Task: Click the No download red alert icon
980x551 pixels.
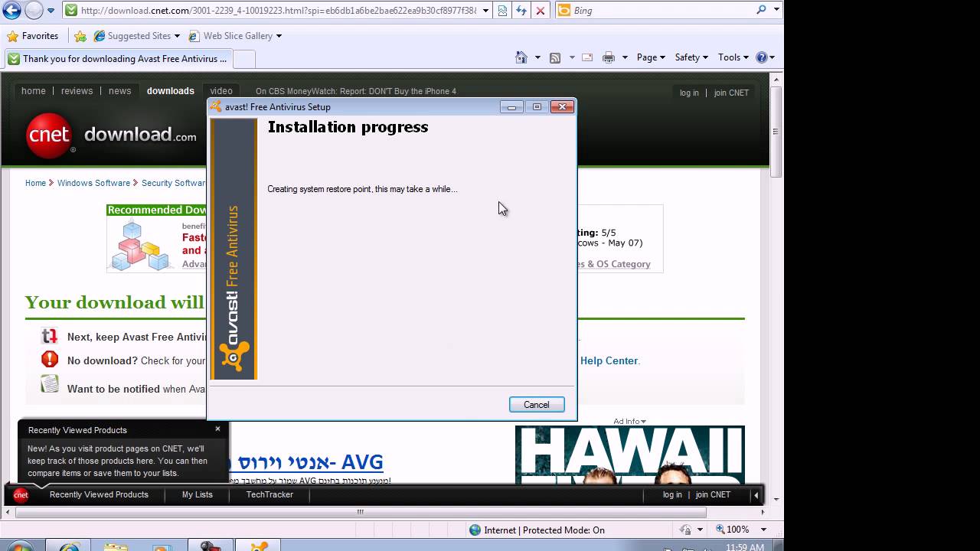Action: pyautogui.click(x=50, y=359)
